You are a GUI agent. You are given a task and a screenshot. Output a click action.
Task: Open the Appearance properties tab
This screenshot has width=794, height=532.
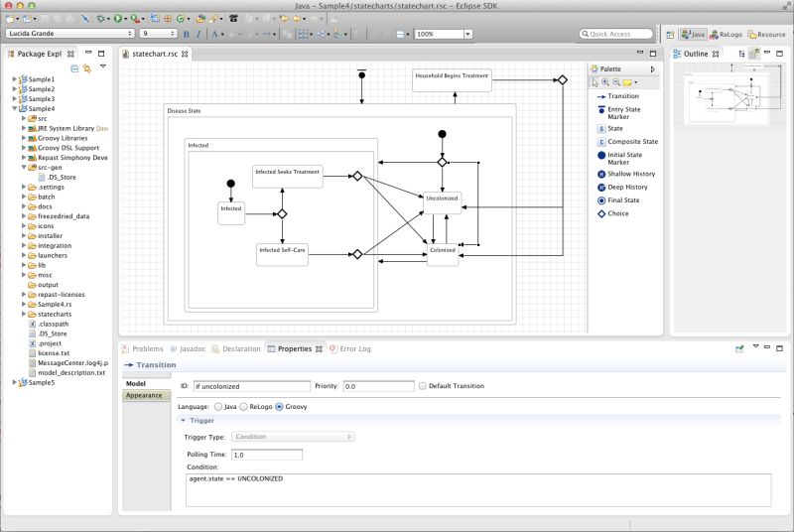146,395
